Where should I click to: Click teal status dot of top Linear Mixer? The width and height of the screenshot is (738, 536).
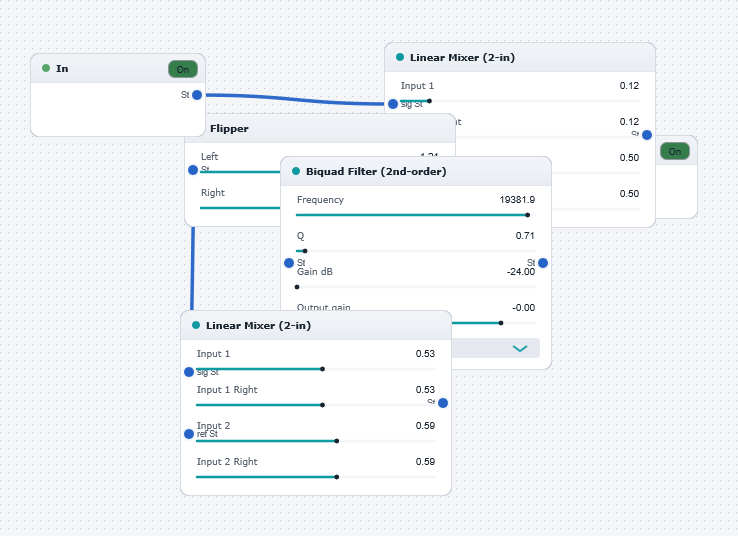coord(400,57)
